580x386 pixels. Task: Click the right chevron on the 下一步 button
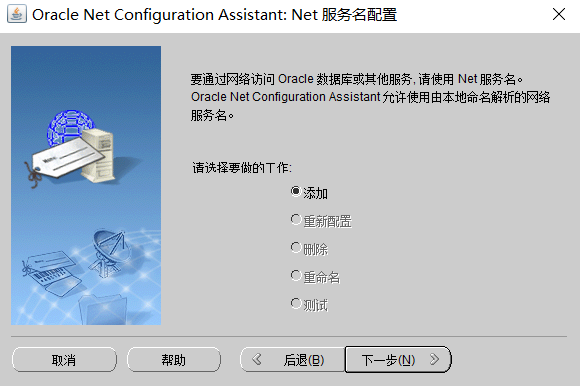[x=435, y=359]
